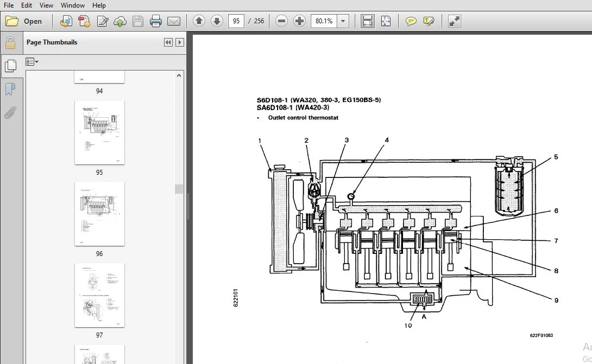This screenshot has width=592, height=364.
Task: Click thumbnails scrollbar up arrow
Action: tap(179, 75)
